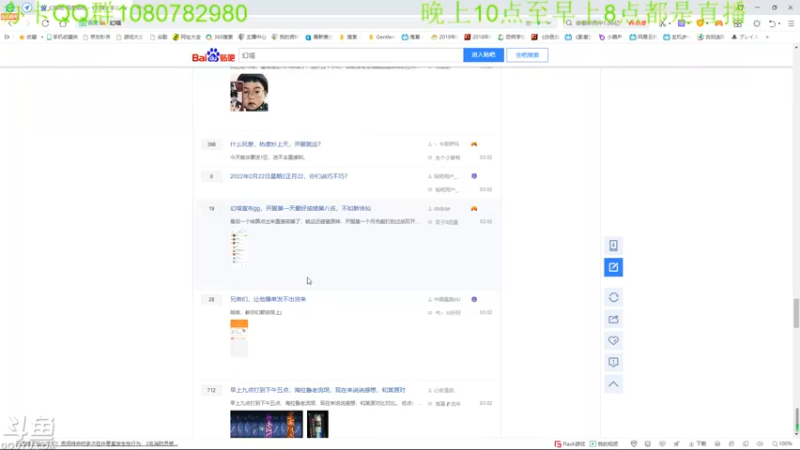Image resolution: width=800 pixels, height=450 pixels.
Task: Click the scroll-up arrow beside the search header
Action: (796, 47)
